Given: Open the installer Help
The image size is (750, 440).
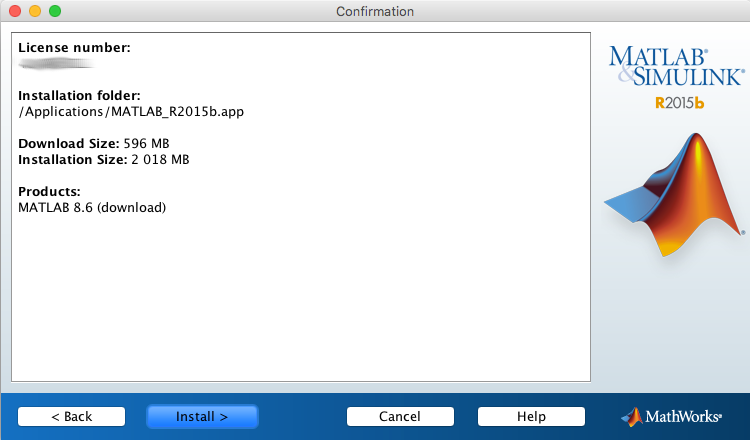Looking at the screenshot, I should point(531,416).
